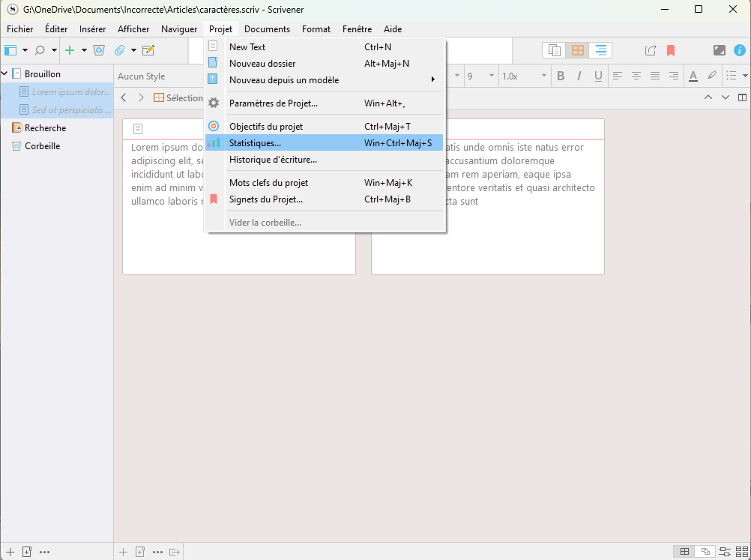Screen dimensions: 751x560
Task: Toggle underline formatting
Action: 598,76
